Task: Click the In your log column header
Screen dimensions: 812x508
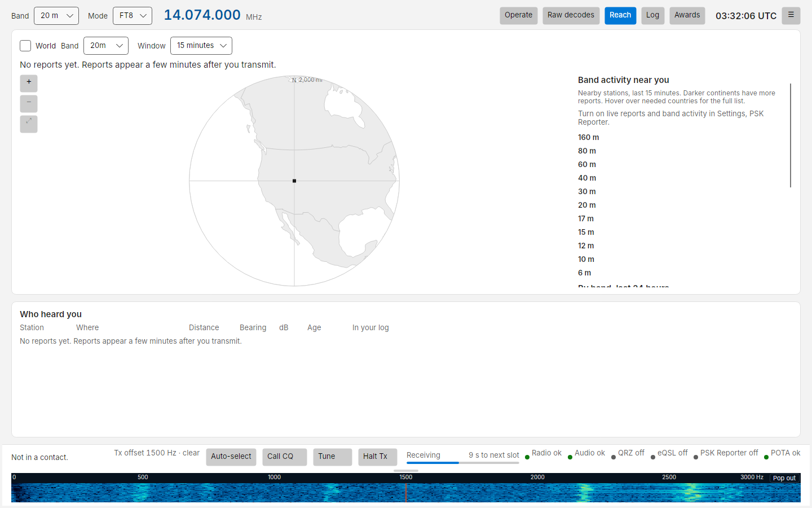Action: coord(370,327)
